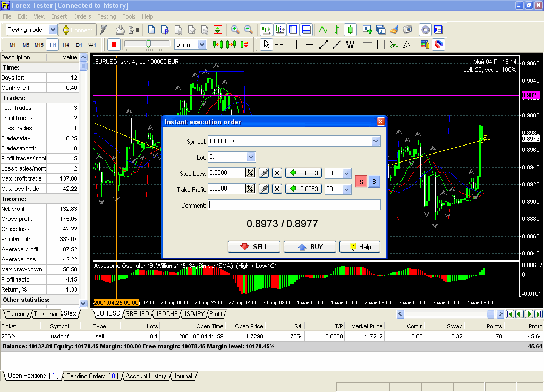Open program settings via the gear icon
544x392 pixels.
(x=425, y=30)
